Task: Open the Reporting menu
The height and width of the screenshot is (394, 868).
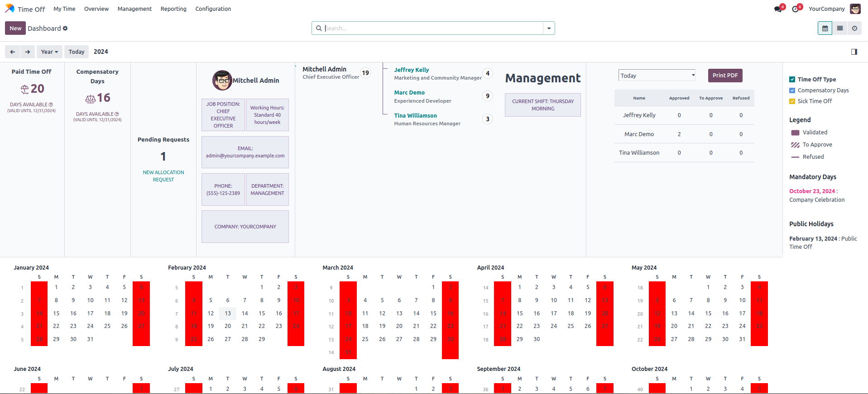Action: coord(173,9)
